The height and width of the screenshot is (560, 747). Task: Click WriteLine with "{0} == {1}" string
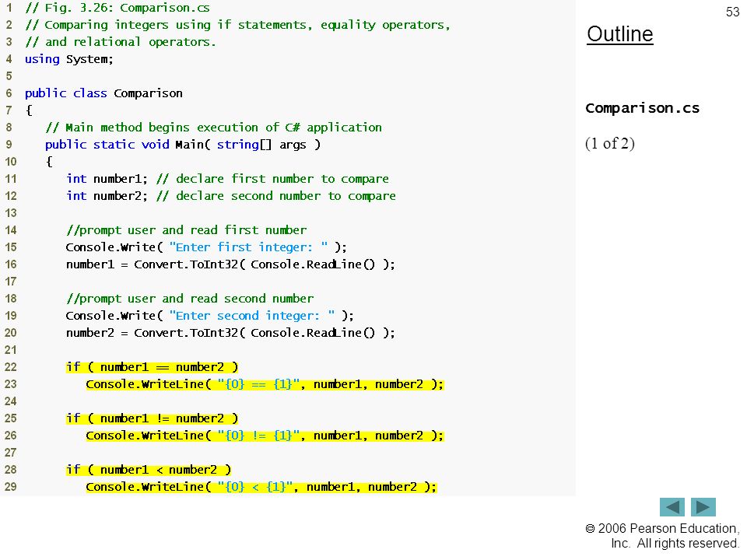click(265, 384)
